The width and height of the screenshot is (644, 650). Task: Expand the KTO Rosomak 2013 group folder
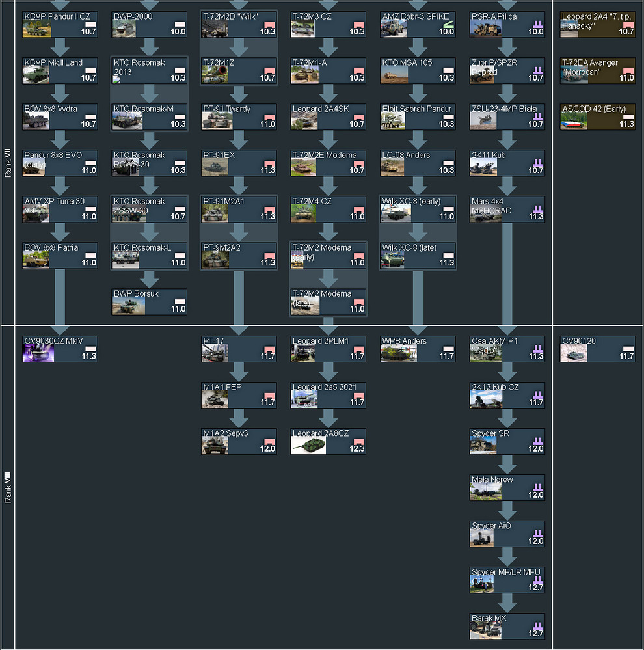pyautogui.click(x=149, y=71)
